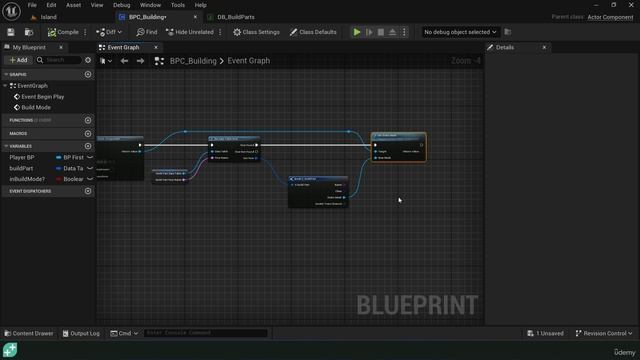Close the My Blueprint panel
Screen dimensions: 640x360
(61, 48)
